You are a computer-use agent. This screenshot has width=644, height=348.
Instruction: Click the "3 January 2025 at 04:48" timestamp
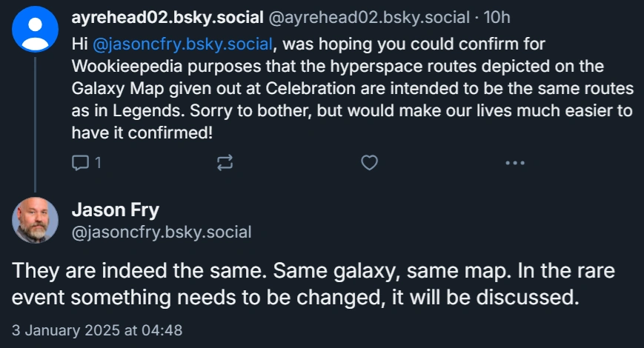(97, 329)
